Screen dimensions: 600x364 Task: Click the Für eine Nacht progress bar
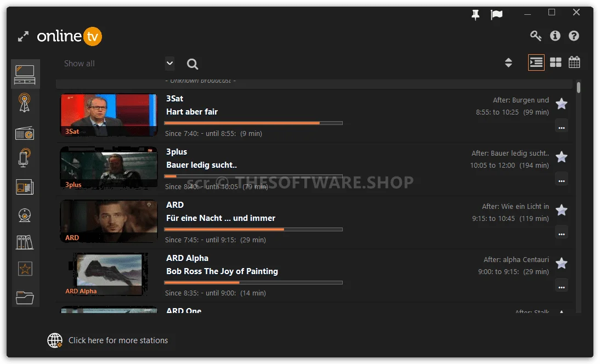(x=253, y=229)
